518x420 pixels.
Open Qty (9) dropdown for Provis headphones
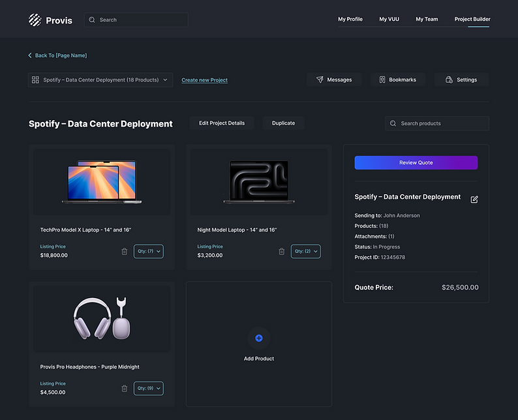149,389
